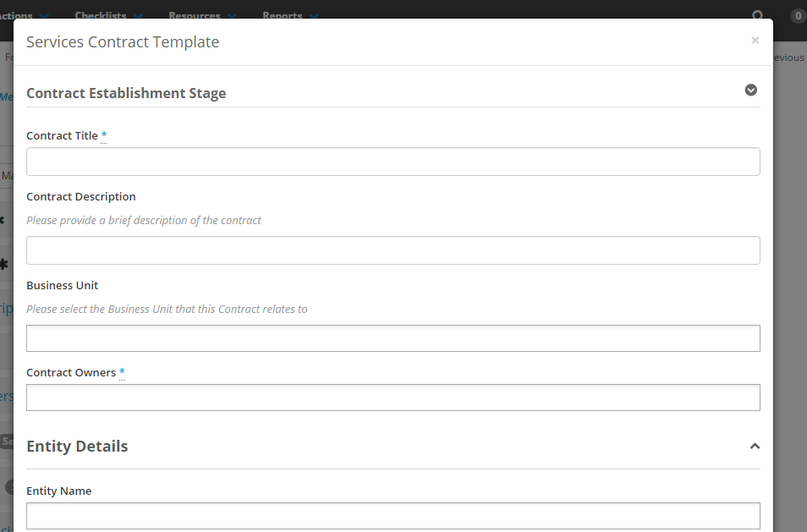Click the Contract Establishment Stage heading

pos(126,93)
